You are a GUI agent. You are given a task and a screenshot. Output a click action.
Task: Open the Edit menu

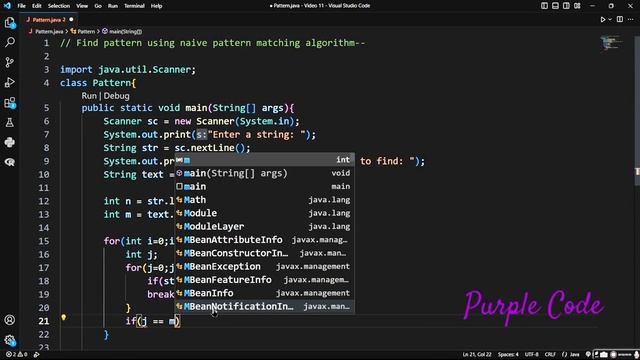[37, 6]
